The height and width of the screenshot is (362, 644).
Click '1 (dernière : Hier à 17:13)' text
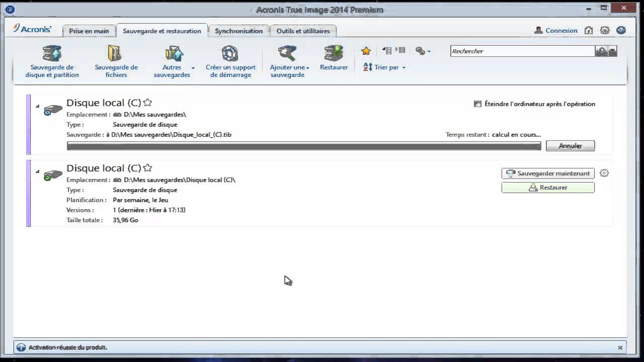[x=149, y=210]
